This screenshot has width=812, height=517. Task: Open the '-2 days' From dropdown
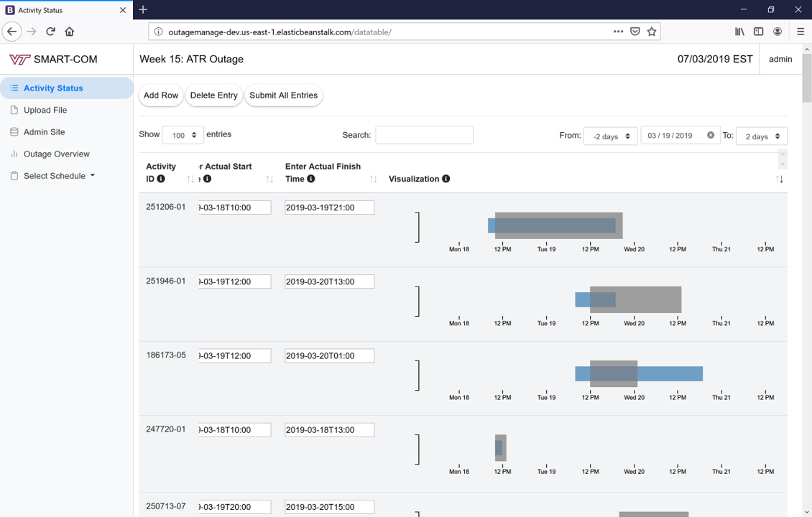click(x=610, y=135)
